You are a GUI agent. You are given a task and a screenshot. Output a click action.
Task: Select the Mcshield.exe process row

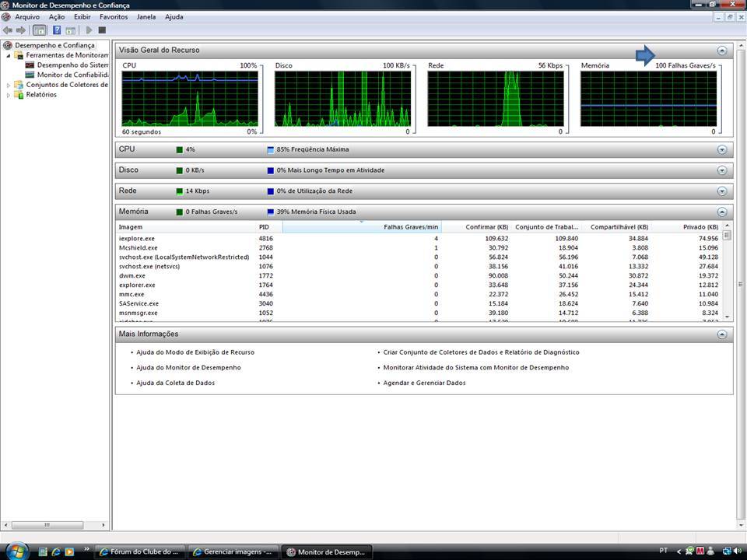pos(419,248)
